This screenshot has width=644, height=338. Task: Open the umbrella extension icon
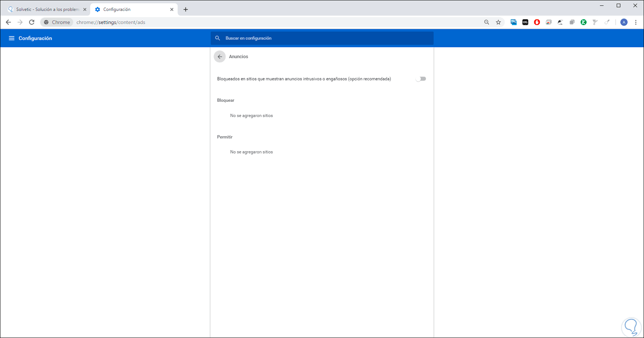point(560,22)
